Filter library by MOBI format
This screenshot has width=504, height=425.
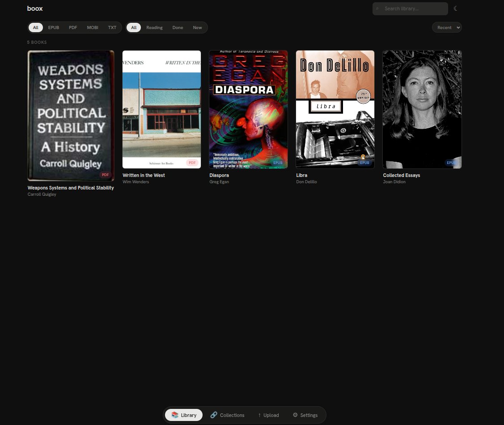coord(93,28)
